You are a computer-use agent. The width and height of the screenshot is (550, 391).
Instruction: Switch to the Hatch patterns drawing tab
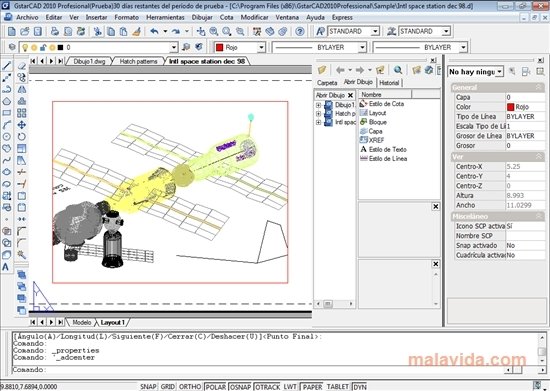coord(138,61)
